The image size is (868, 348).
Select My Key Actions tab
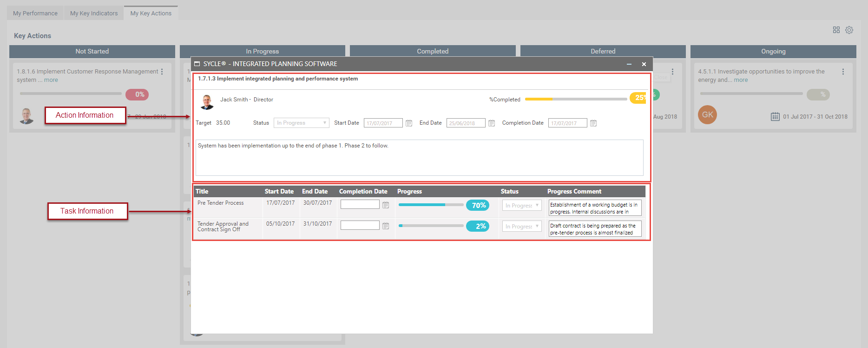click(151, 13)
